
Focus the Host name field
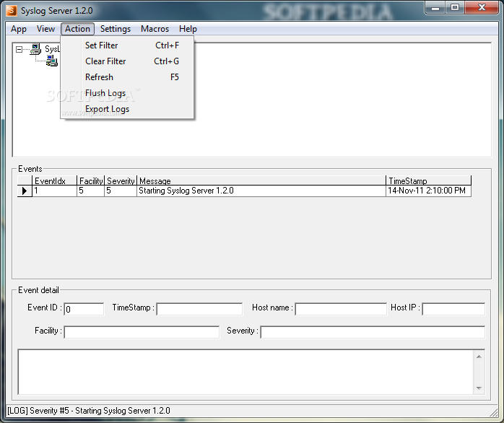tap(341, 309)
